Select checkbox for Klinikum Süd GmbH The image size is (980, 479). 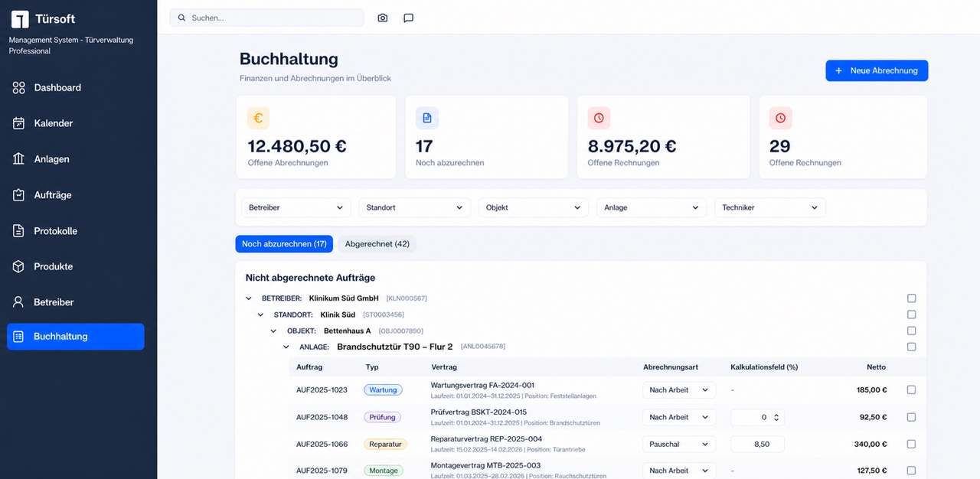tap(911, 298)
